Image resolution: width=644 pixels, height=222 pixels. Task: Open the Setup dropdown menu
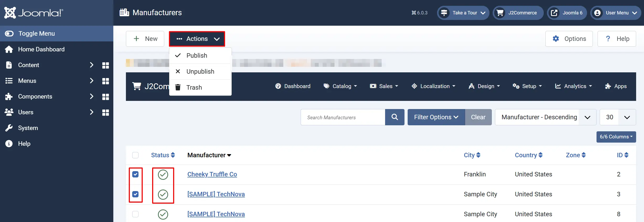(x=527, y=86)
